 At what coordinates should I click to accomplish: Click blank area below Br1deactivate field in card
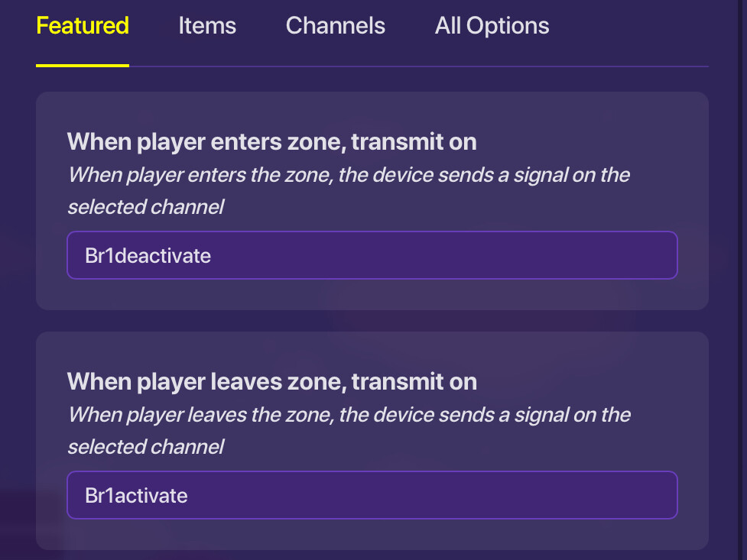click(372, 295)
